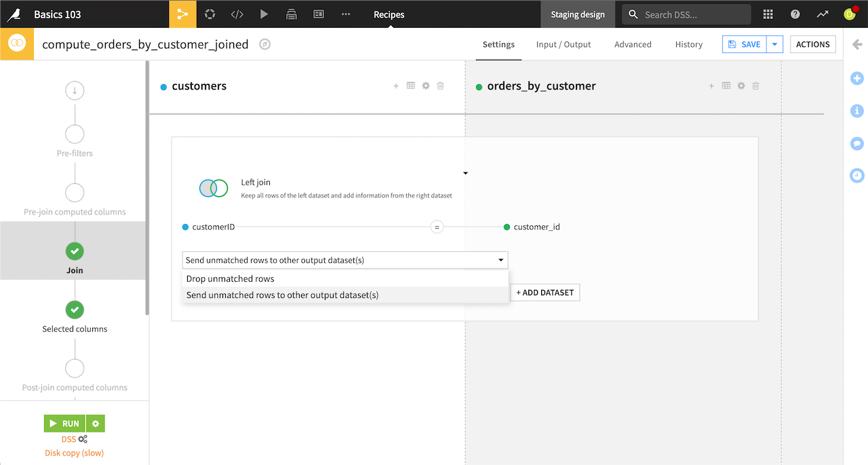Open the wiki icon in the top bar
868x465 pixels.
tap(291, 14)
